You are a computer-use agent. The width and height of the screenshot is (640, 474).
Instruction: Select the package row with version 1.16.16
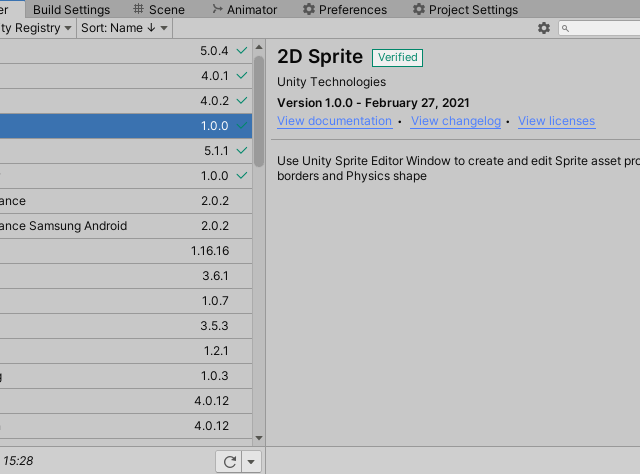click(x=126, y=251)
